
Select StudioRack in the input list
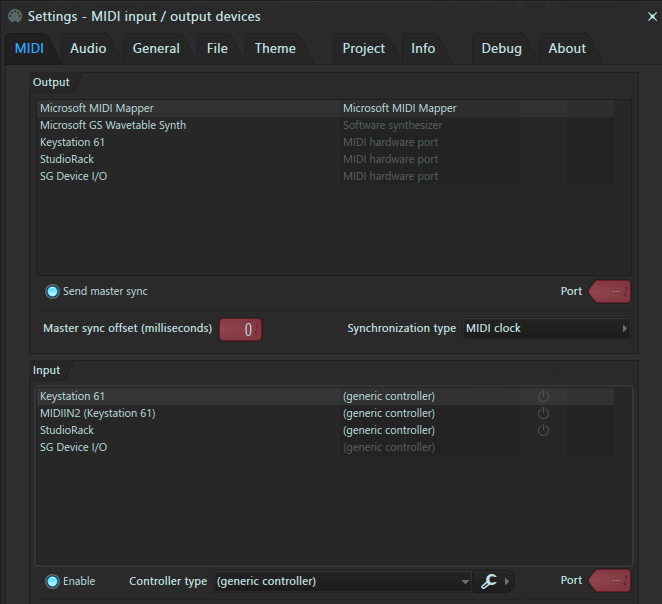click(x=67, y=430)
